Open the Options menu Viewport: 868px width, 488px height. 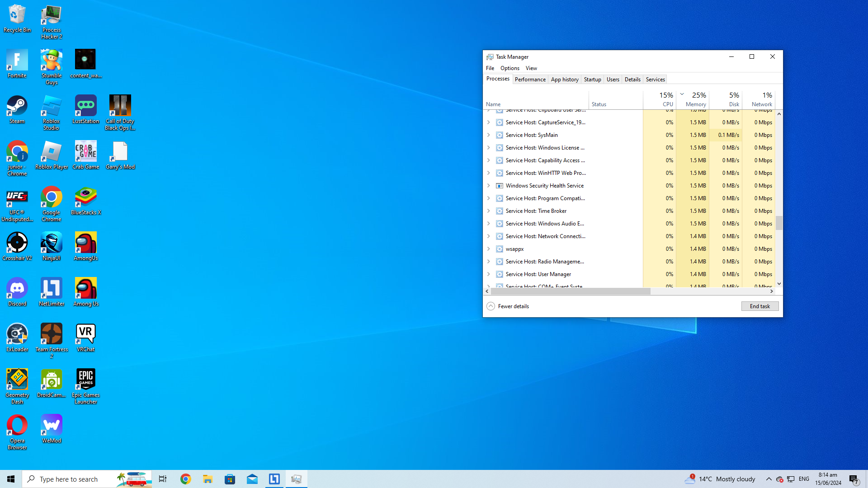509,68
